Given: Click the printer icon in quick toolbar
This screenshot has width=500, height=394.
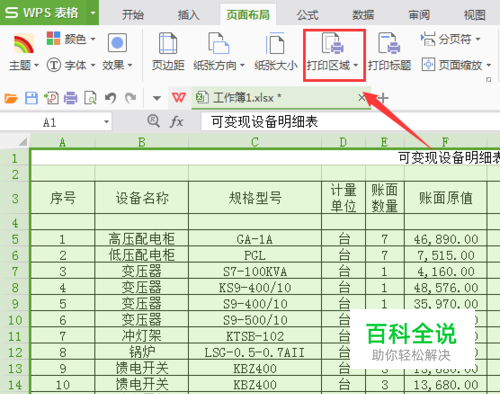Looking at the screenshot, I should point(71,98).
